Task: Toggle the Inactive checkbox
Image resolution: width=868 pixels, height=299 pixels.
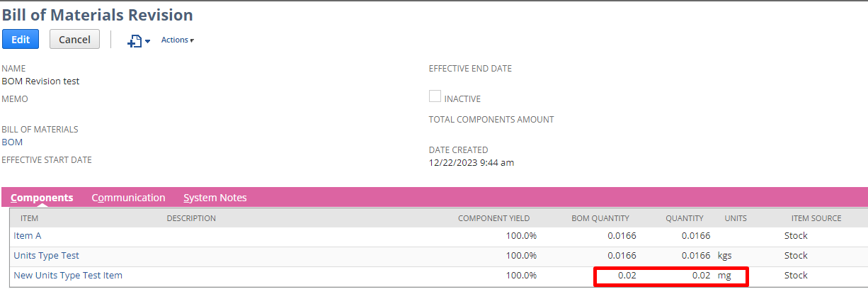Action: (x=435, y=97)
